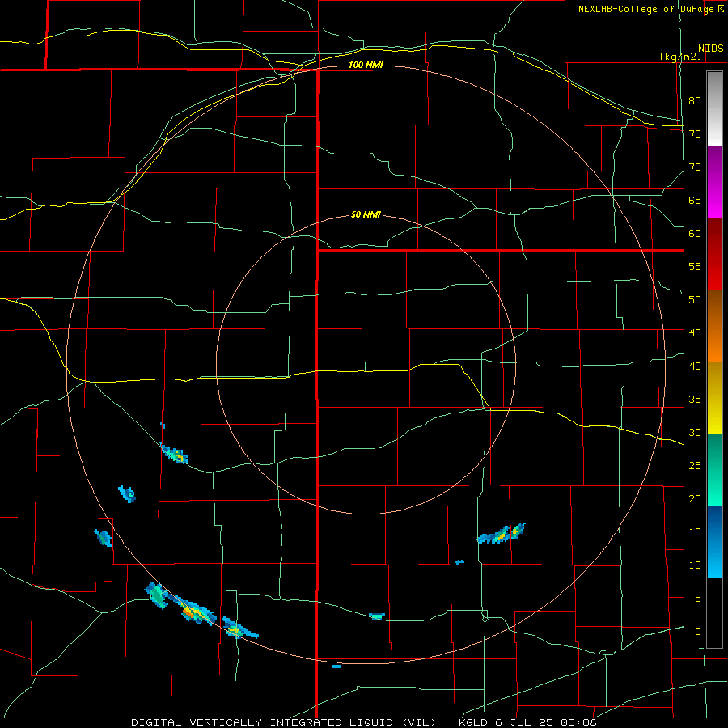Click the storm cell east of 50 NMI ring

coord(502,534)
